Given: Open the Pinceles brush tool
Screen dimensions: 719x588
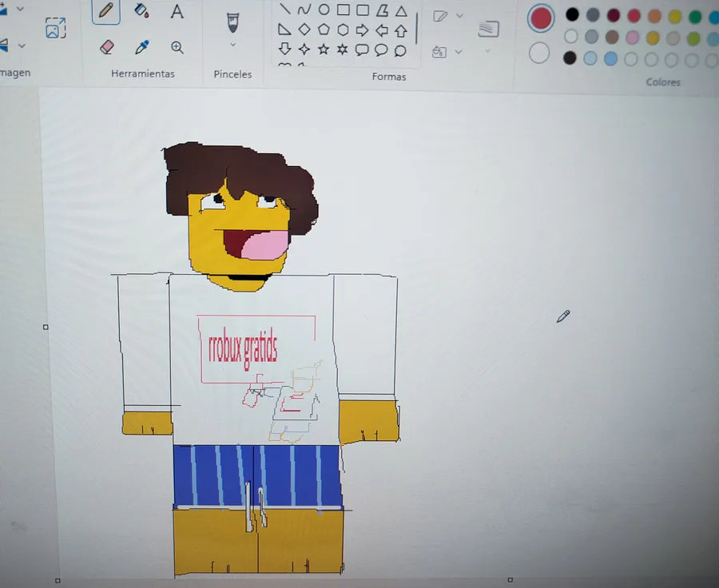Looking at the screenshot, I should (233, 22).
